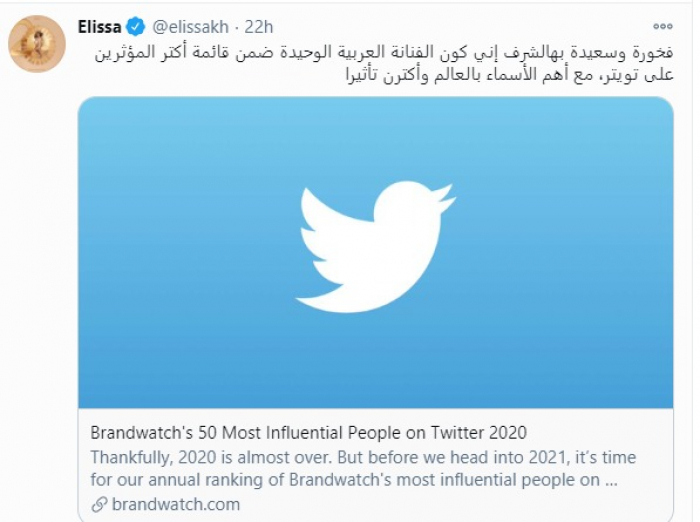Open the @elissakh handle link
700x522 pixels.
point(190,27)
